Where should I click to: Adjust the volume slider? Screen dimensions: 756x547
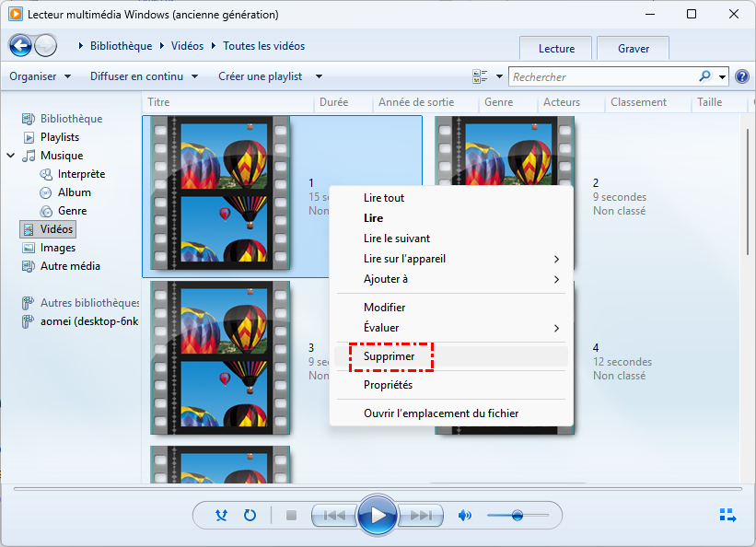point(518,516)
